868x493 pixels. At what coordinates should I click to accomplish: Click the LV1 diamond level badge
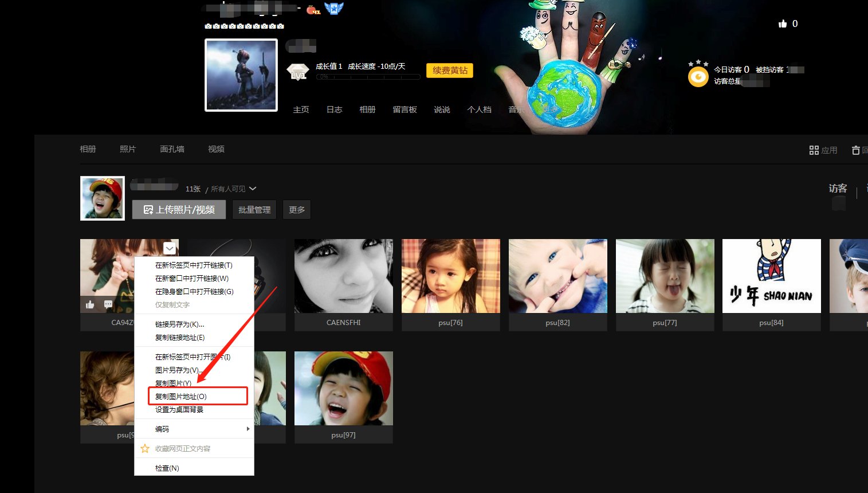tap(297, 72)
